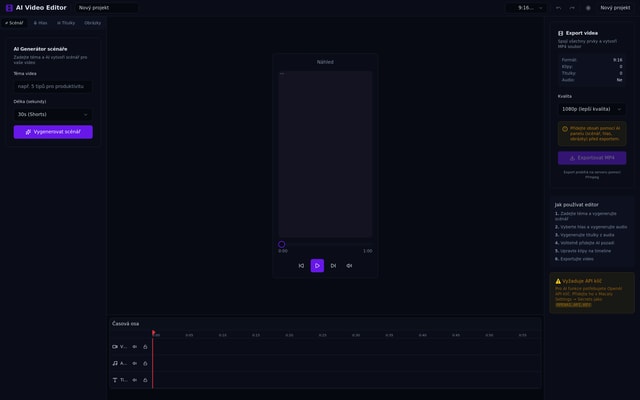This screenshot has width=640, height=400.
Task: Click the theme toggle icon in header
Action: coord(588,8)
